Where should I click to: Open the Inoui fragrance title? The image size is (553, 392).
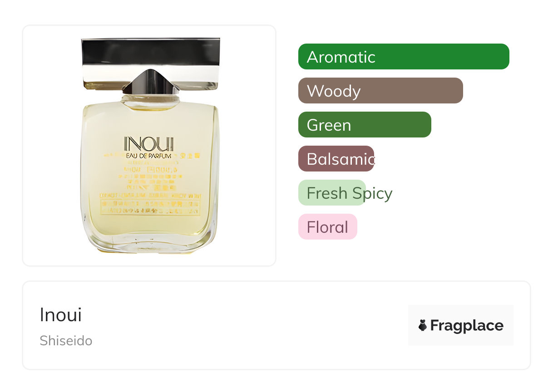pos(61,315)
